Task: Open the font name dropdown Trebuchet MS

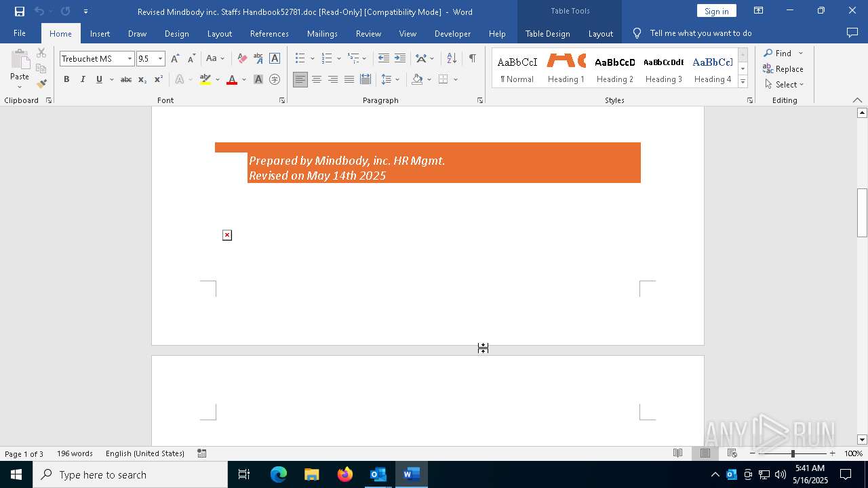Action: [130, 59]
